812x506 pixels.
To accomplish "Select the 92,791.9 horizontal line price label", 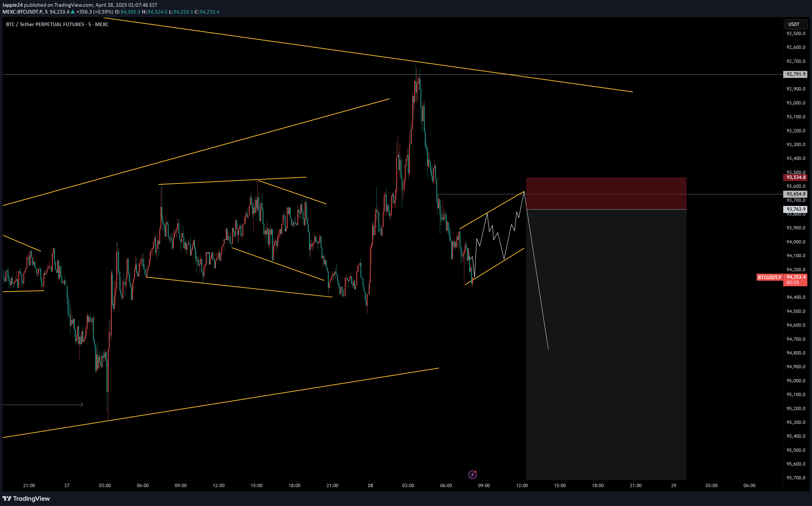I will (796, 74).
